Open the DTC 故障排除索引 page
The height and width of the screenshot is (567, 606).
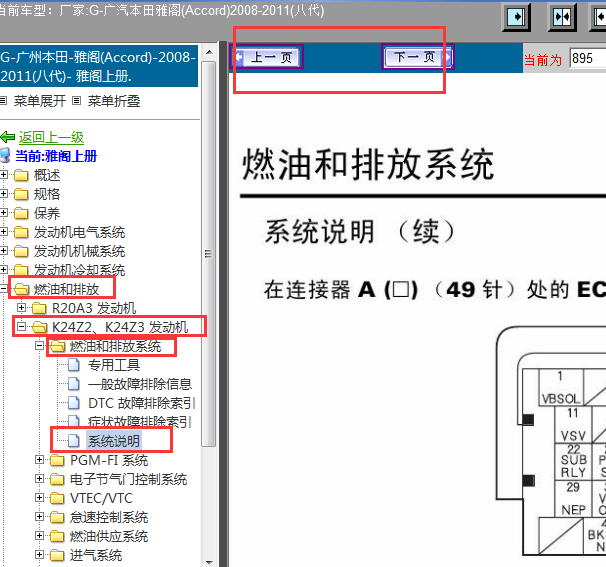point(141,403)
